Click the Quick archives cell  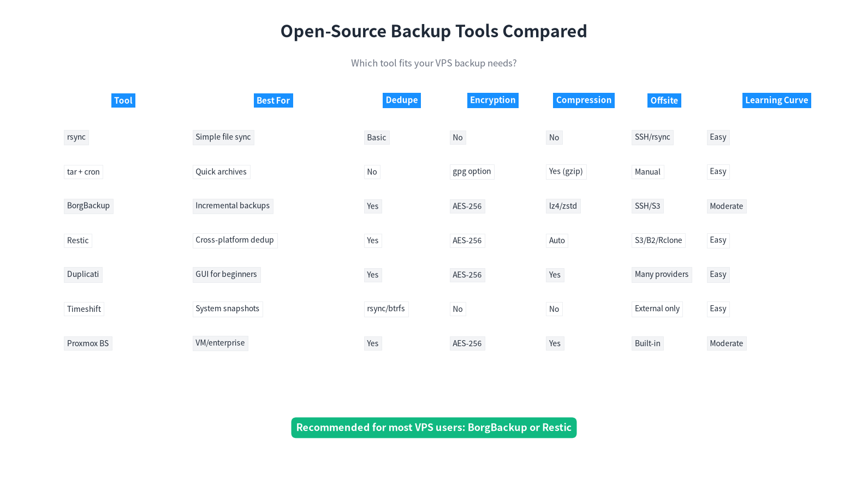221,172
